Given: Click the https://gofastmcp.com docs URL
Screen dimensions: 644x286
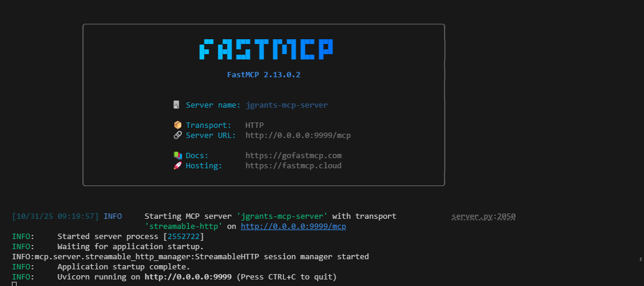Looking at the screenshot, I should point(293,156).
